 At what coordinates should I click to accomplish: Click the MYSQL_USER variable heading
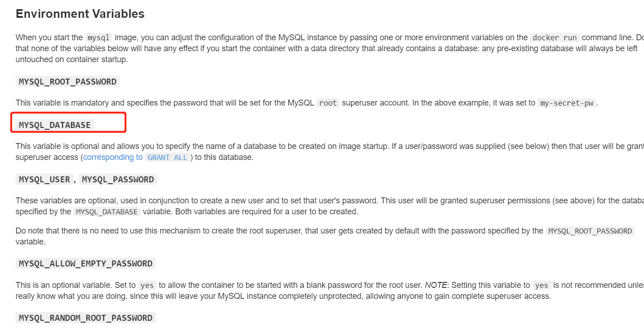(x=44, y=180)
